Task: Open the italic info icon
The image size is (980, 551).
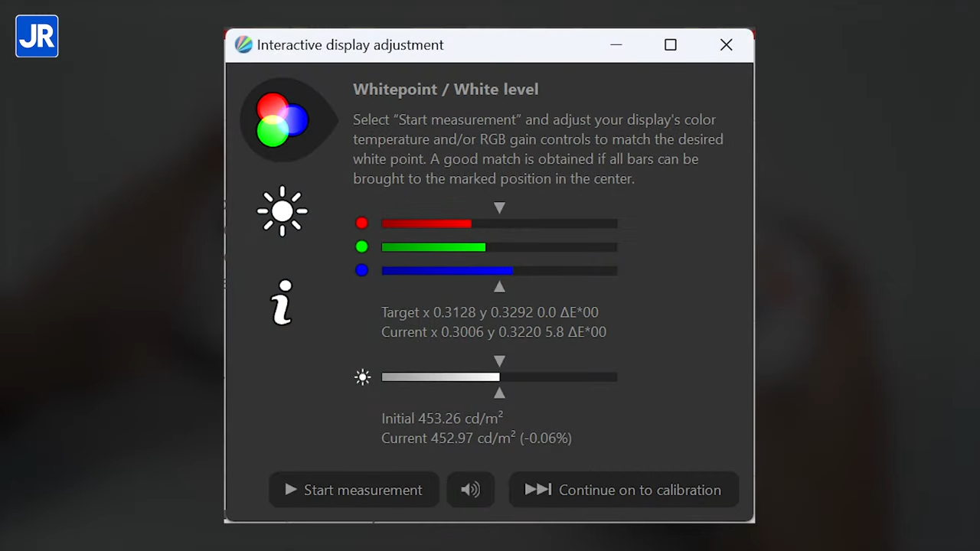Action: (283, 302)
